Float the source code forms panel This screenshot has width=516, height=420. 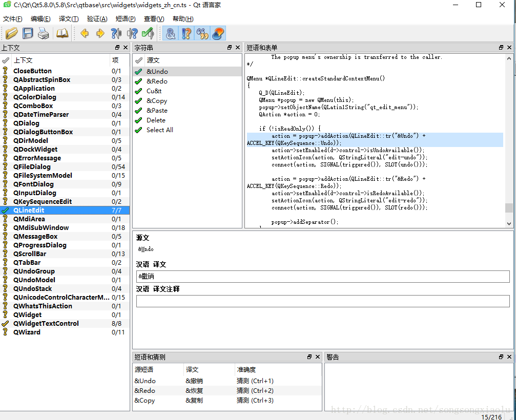(x=501, y=47)
